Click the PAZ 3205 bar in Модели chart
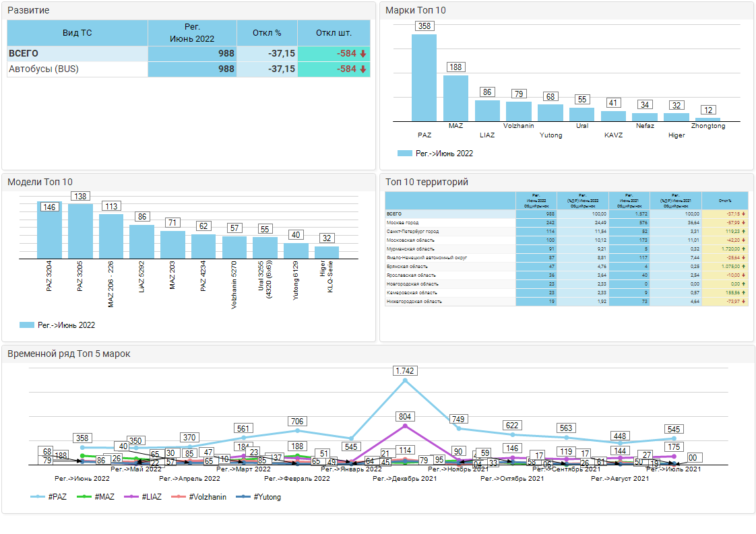This screenshot has height=534, width=756. [x=80, y=230]
